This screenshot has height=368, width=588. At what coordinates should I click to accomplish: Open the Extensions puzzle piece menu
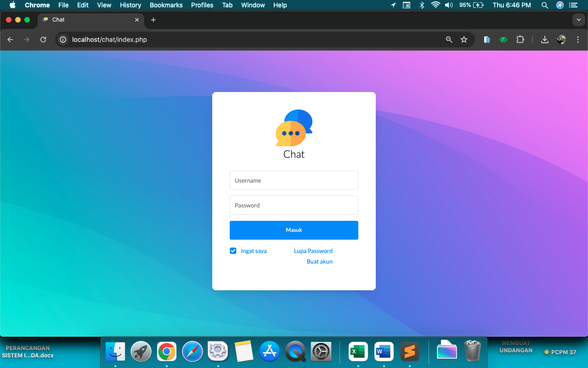tap(520, 40)
